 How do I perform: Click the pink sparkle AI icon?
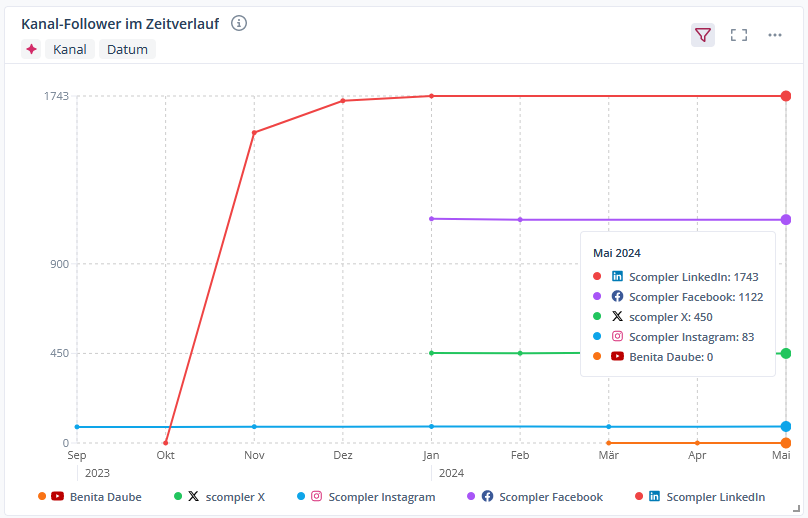coord(32,49)
